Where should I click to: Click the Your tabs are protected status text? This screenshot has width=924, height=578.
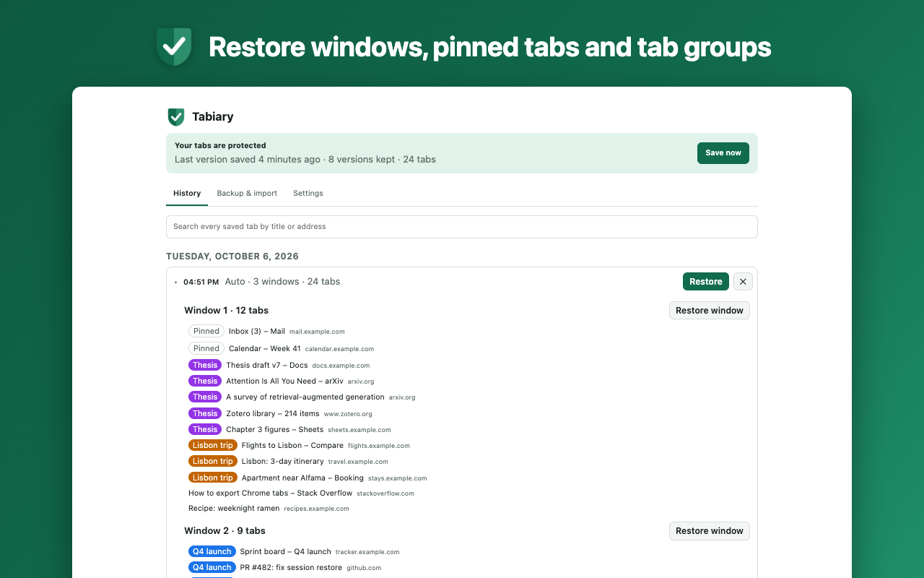(220, 145)
